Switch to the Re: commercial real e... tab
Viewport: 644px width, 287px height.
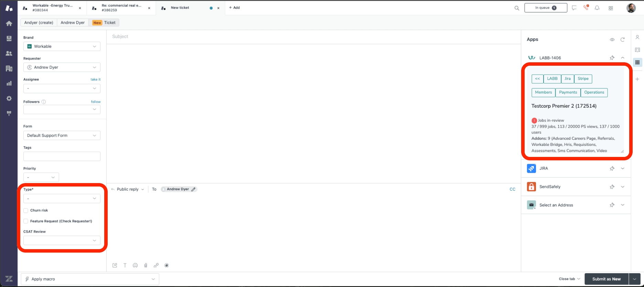(x=121, y=8)
